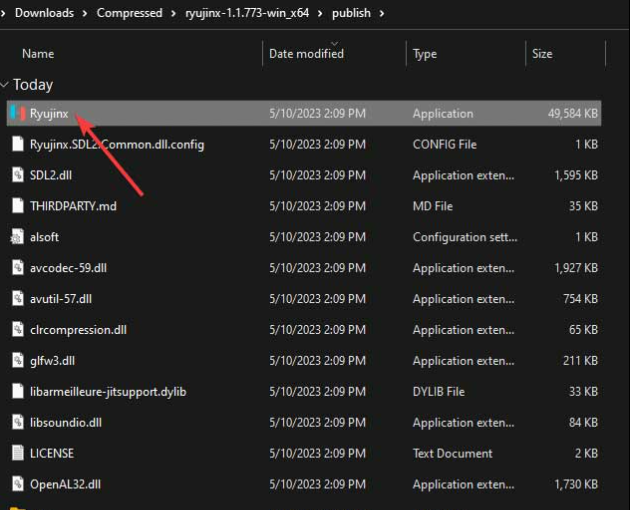Click the Ryujinx.SDL2.Common.dll.config file icon
Image resolution: width=636 pixels, height=510 pixels.
pyautogui.click(x=18, y=144)
